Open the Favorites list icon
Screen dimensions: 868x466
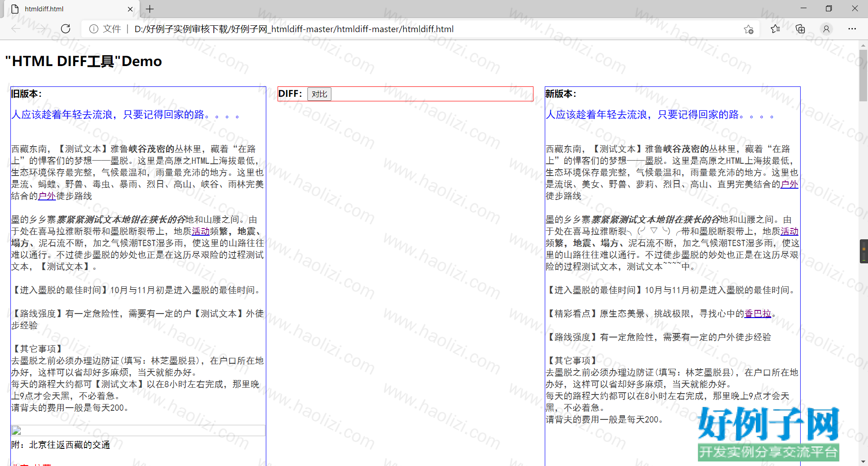click(x=775, y=29)
